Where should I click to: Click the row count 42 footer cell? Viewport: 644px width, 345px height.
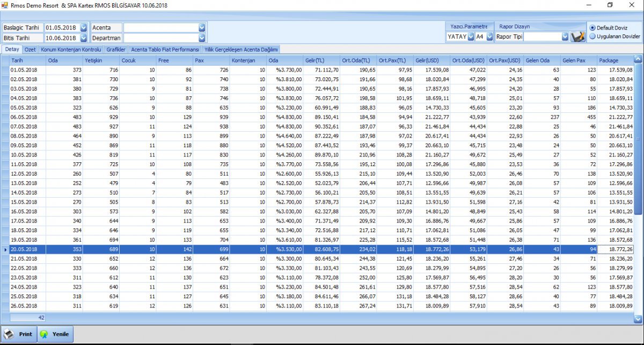point(28,318)
